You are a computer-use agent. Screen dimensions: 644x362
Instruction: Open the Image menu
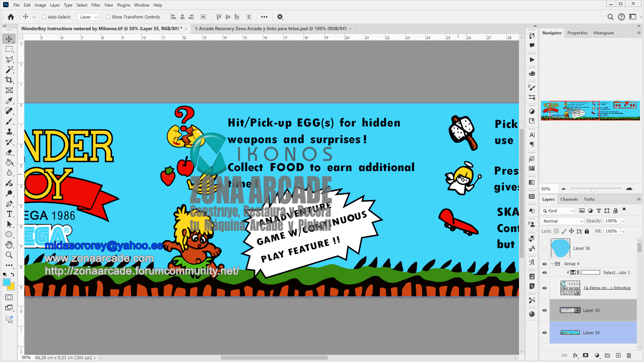[x=40, y=5]
